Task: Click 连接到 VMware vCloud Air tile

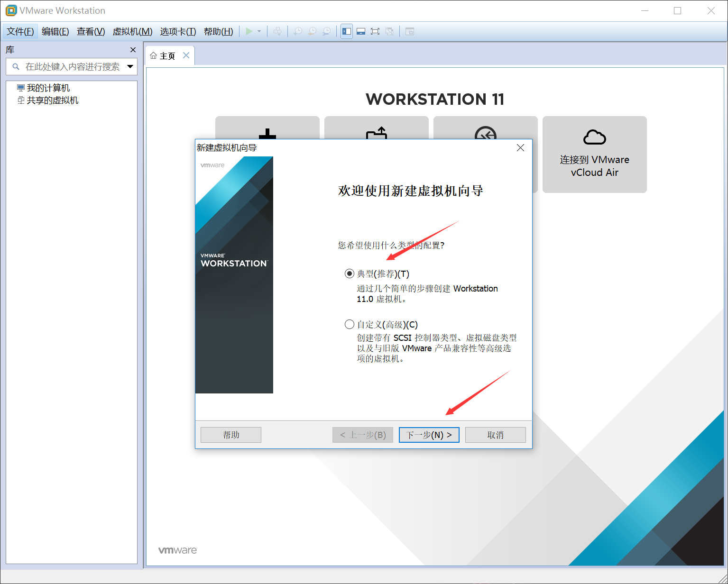Action: [594, 154]
